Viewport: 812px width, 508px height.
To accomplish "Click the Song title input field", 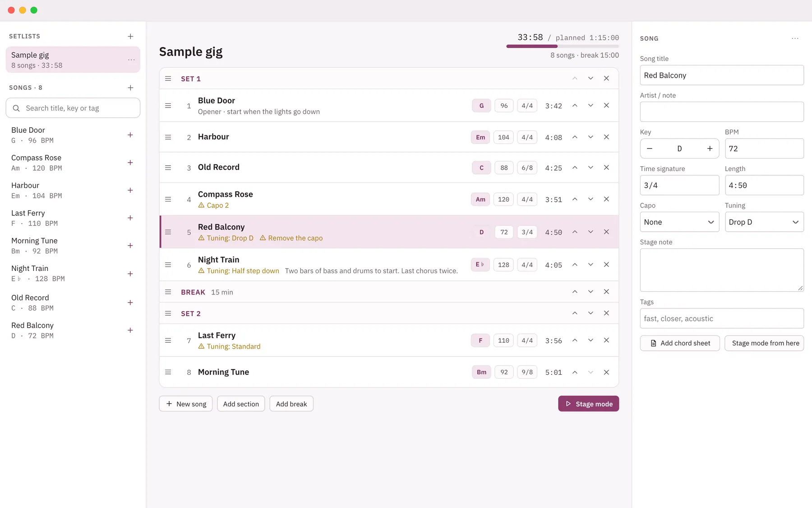I will point(722,75).
